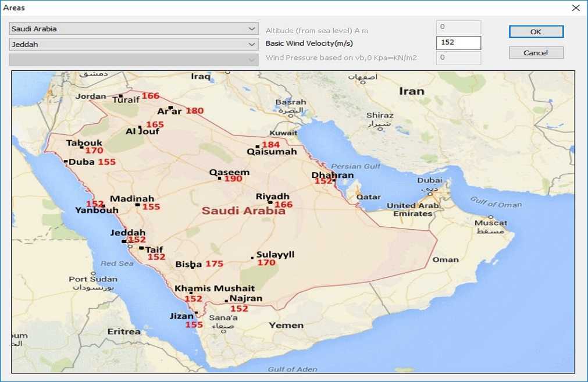Click the Najran city point
The width and height of the screenshot is (588, 382).
(226, 301)
